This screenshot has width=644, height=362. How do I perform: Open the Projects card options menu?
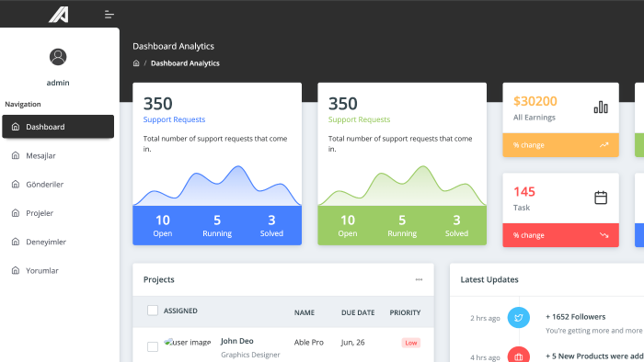coord(419,279)
